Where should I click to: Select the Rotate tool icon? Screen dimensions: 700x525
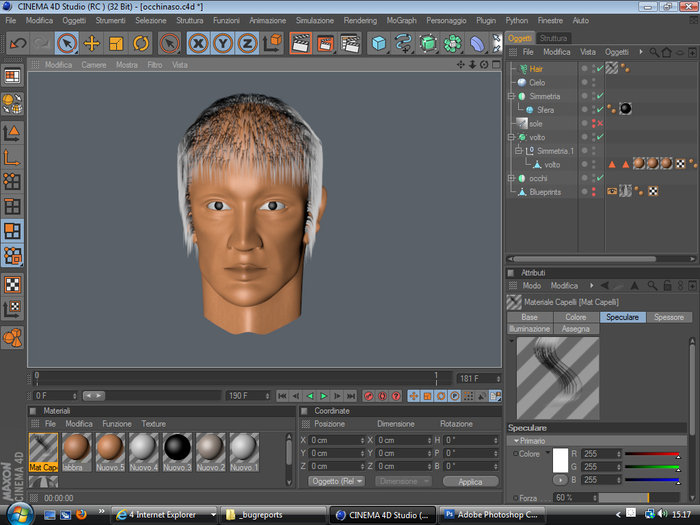(x=141, y=43)
